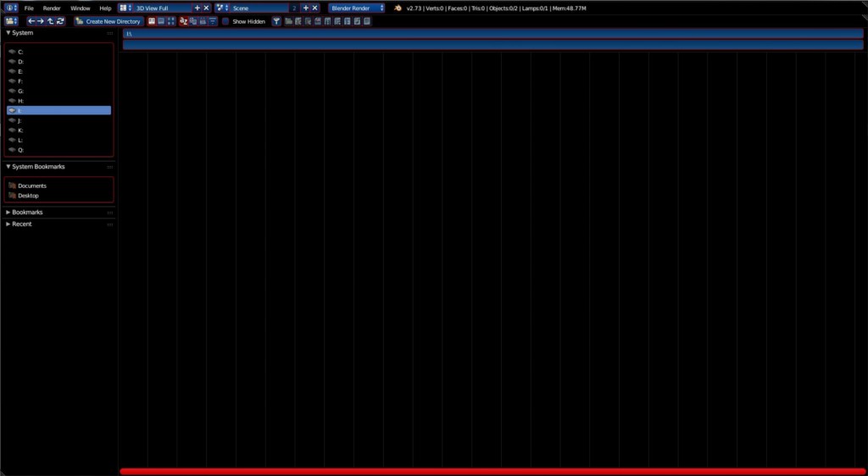Collapse the System Bookmarks panel
This screenshot has height=476, width=868.
pyautogui.click(x=8, y=166)
